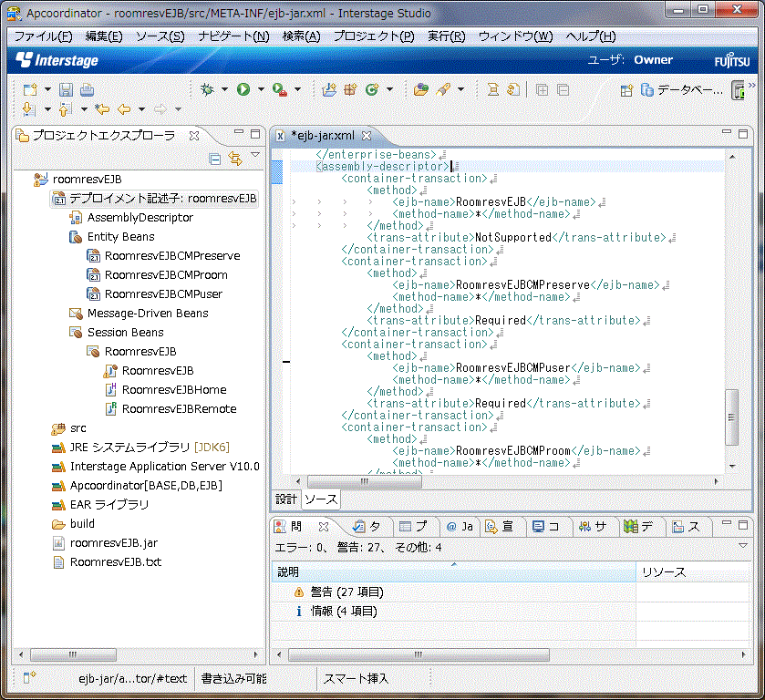Select RoomresvEJBHome in the tree

pyautogui.click(x=174, y=390)
